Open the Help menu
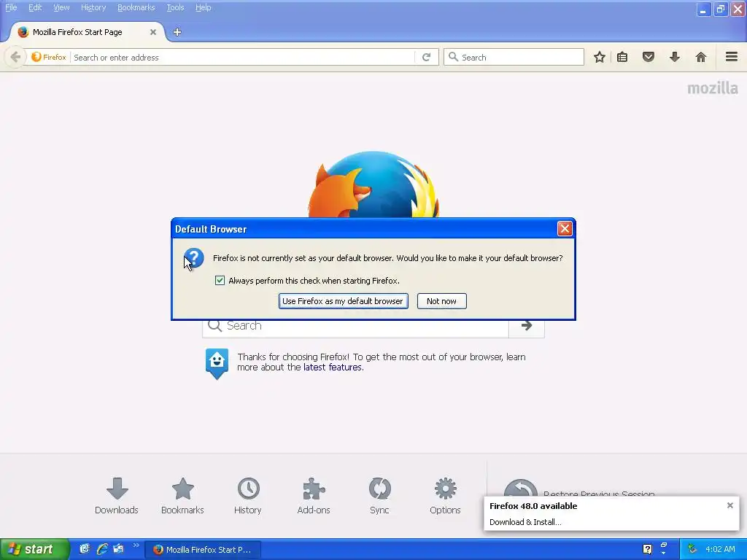 [204, 7]
